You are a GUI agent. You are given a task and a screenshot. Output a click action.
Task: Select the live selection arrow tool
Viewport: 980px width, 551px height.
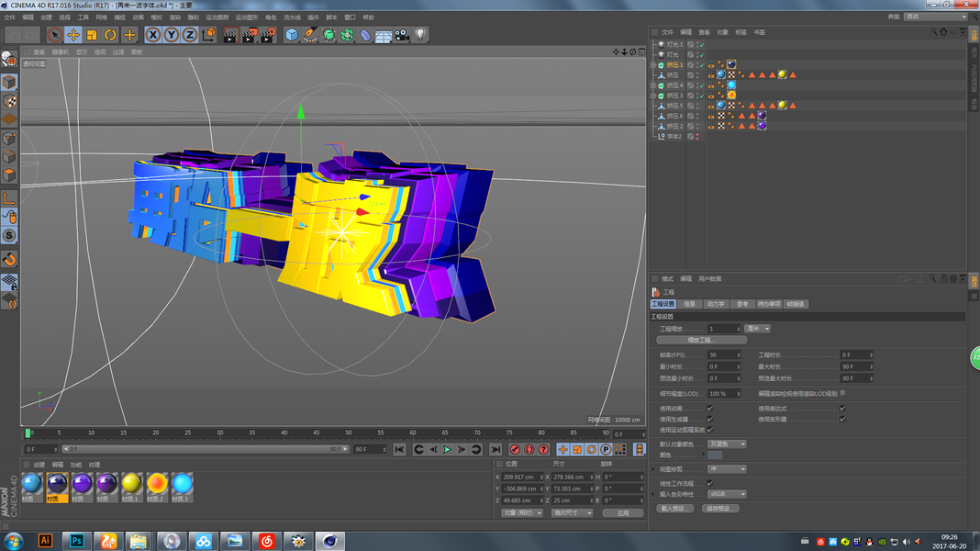click(x=54, y=35)
